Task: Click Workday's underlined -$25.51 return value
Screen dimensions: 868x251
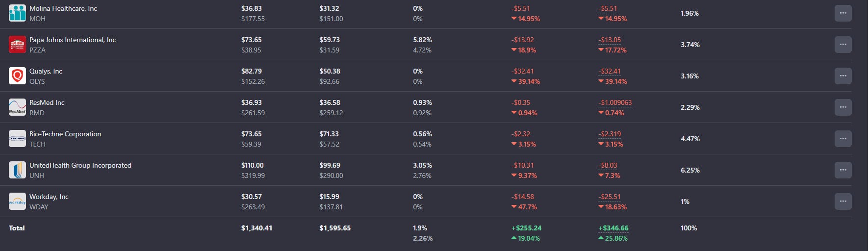Action: tap(610, 197)
